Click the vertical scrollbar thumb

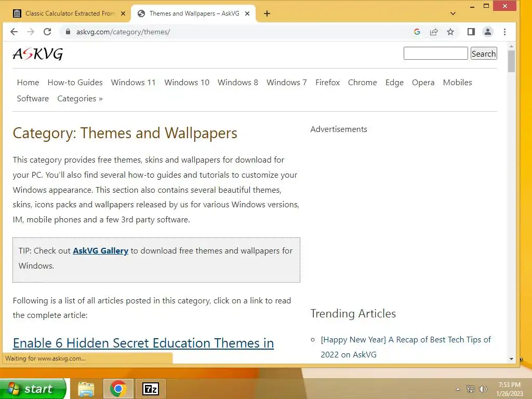(x=511, y=61)
